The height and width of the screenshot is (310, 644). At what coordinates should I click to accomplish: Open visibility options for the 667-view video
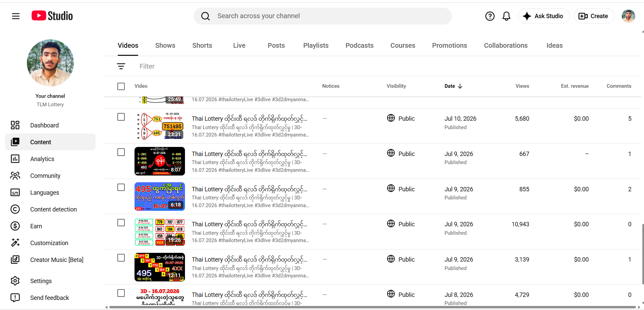[401, 154]
